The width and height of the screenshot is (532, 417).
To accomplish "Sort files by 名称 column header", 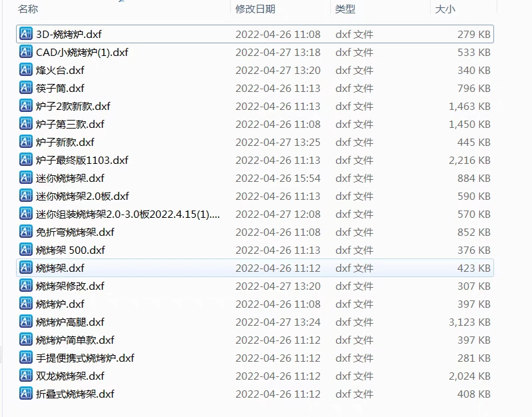I will [x=28, y=9].
